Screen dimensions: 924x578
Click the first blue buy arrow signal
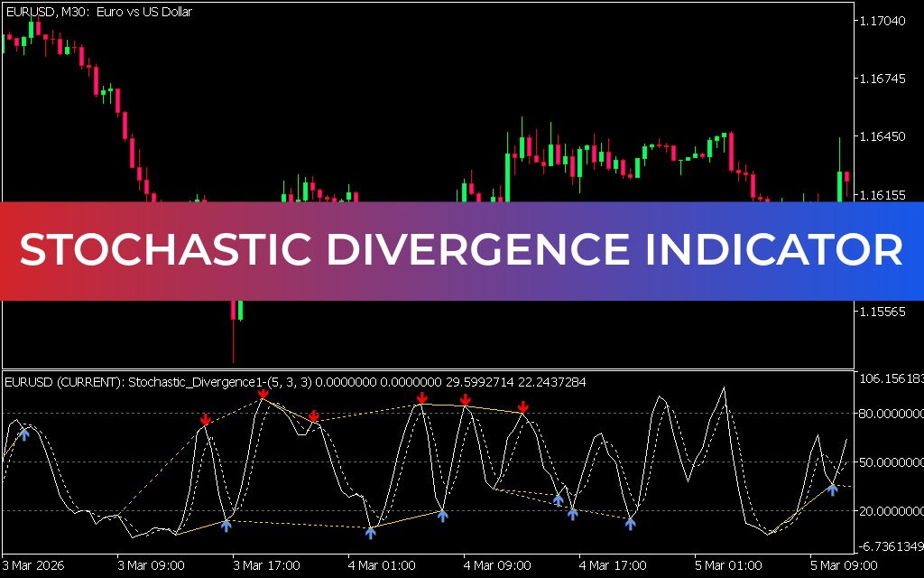point(24,433)
